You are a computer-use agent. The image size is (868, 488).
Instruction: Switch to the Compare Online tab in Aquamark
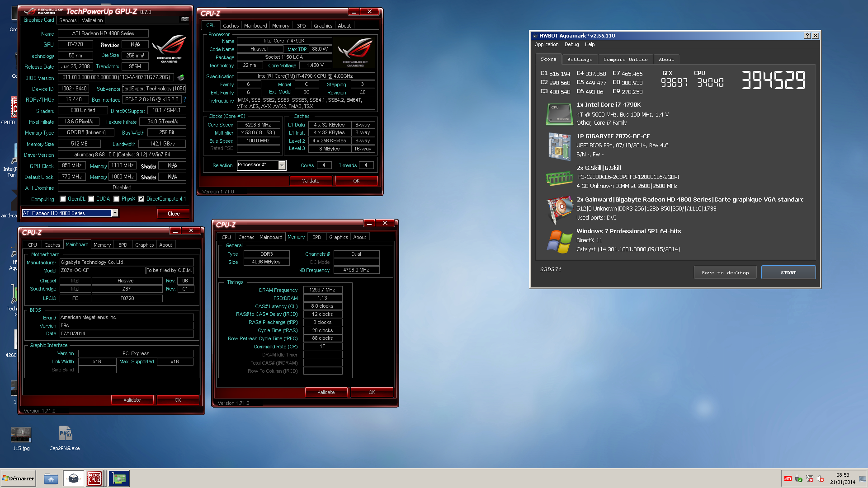625,59
